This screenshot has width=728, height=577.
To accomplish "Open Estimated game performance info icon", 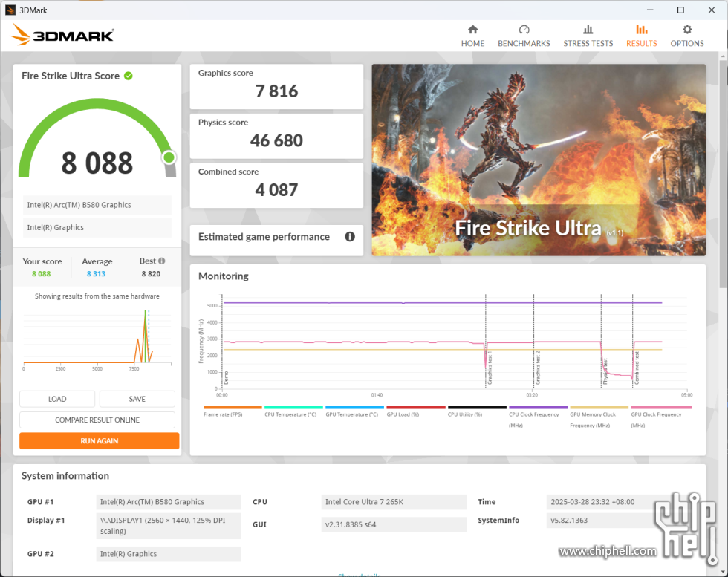I will click(350, 237).
